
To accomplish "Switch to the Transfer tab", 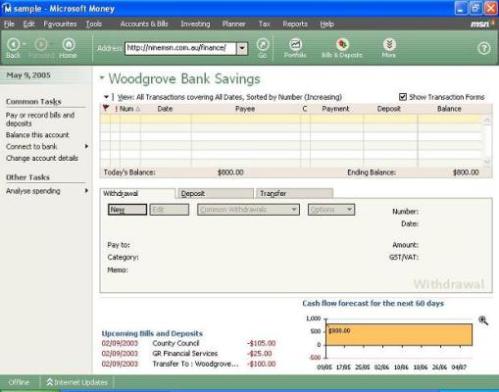I will 294,193.
